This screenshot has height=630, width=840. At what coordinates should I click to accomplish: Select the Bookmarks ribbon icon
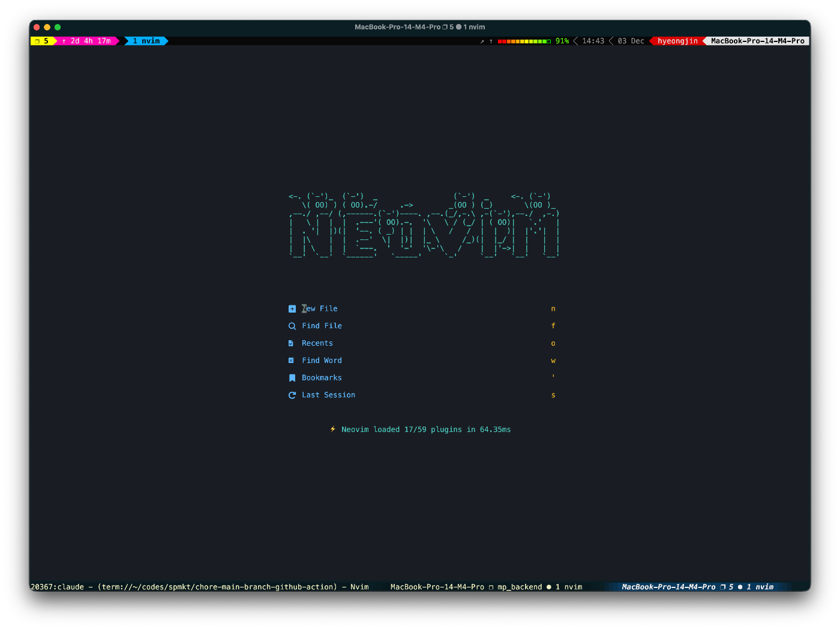[292, 377]
